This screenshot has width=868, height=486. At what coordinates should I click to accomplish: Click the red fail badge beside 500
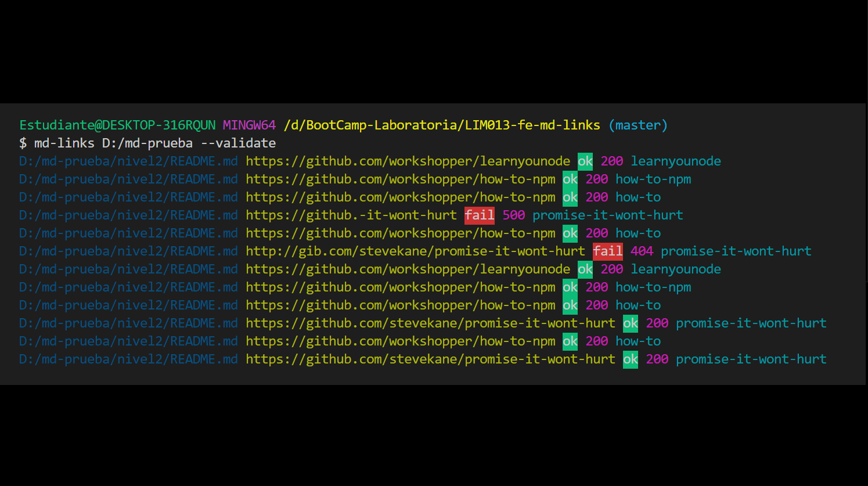click(480, 215)
